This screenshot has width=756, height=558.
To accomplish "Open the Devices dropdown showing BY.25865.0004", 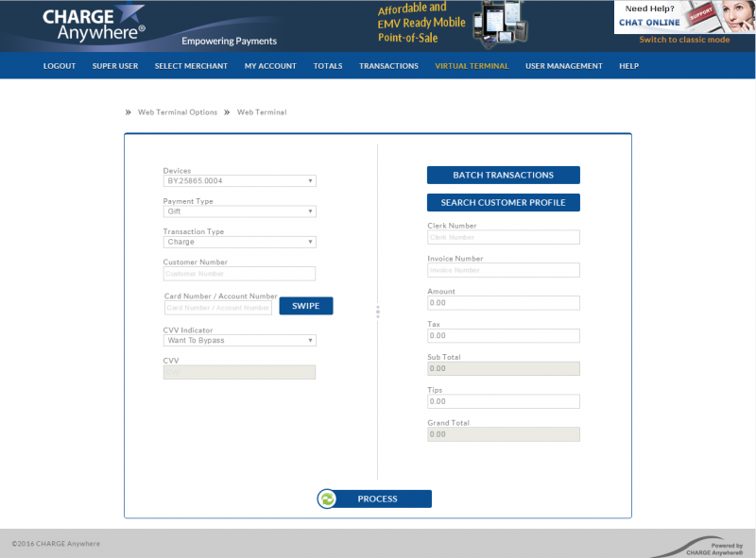I will click(x=238, y=180).
